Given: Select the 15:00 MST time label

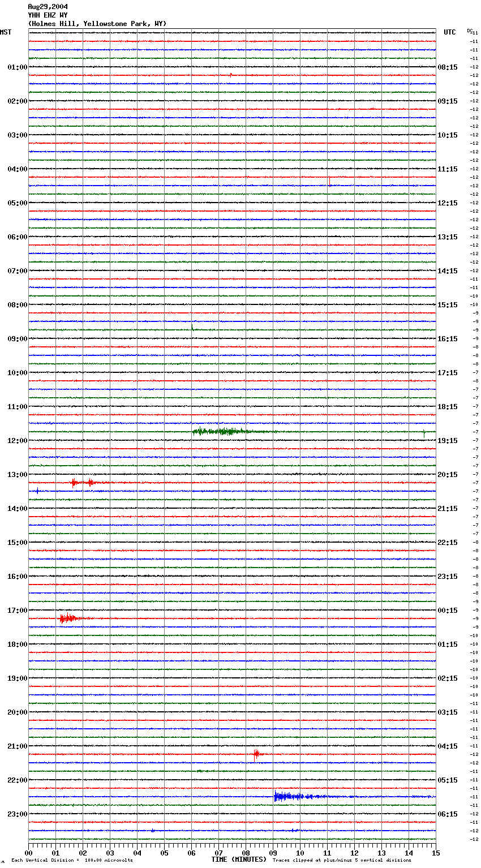Looking at the screenshot, I should [x=18, y=543].
